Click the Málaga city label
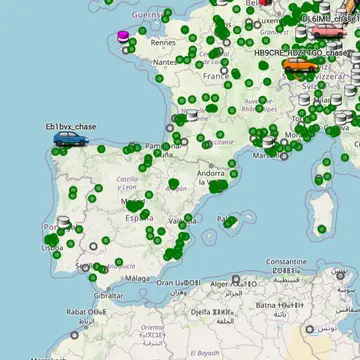The image size is (360, 360). pos(137,278)
